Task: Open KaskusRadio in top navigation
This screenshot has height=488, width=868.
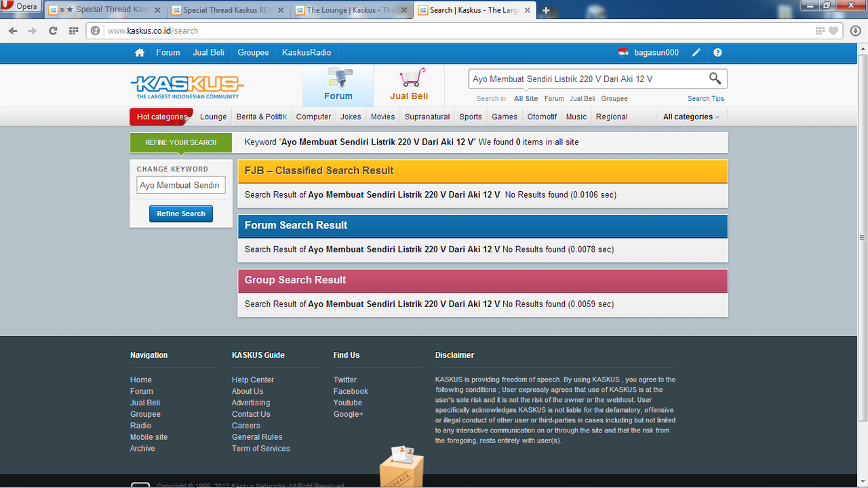Action: pyautogui.click(x=307, y=53)
